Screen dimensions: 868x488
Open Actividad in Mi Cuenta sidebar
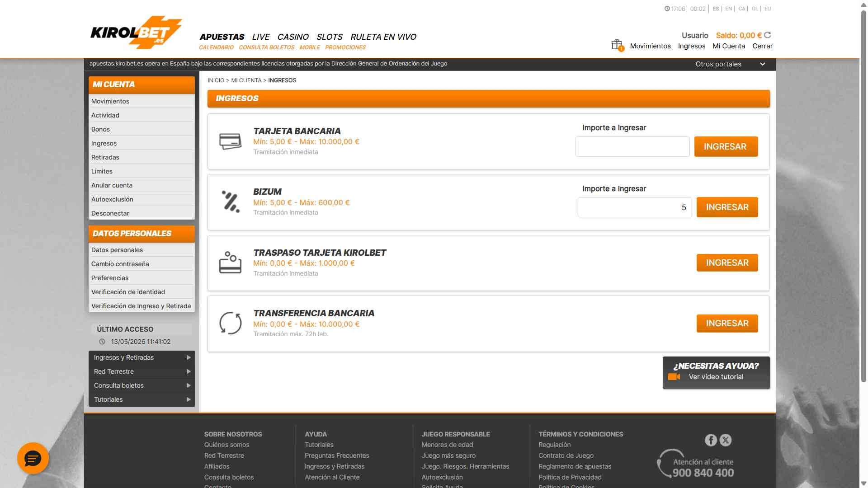(x=142, y=115)
